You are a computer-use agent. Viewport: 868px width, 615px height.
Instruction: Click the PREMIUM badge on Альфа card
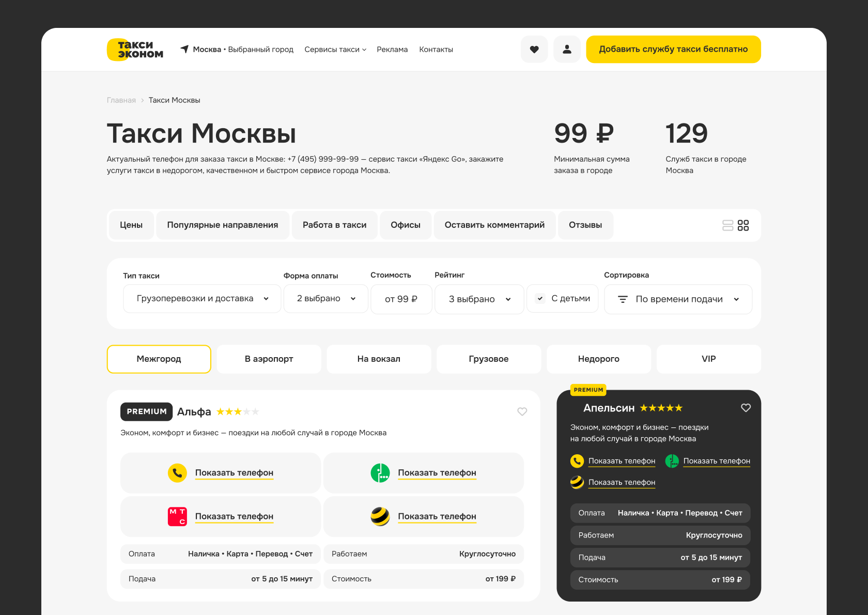147,411
